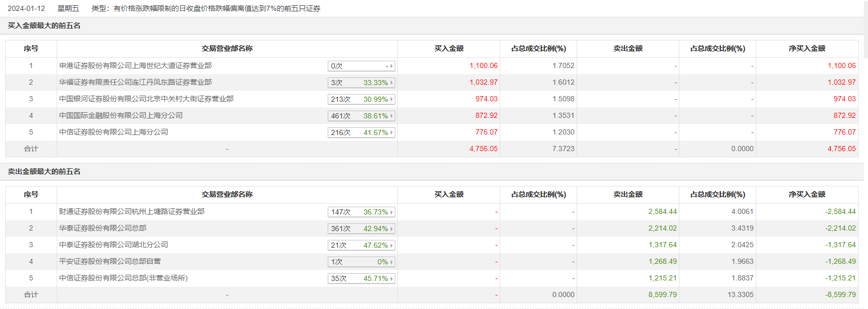The width and height of the screenshot is (868, 309).
Task: Open 中国银河证券北京中关村大街证券营业部 link
Action: [146, 99]
